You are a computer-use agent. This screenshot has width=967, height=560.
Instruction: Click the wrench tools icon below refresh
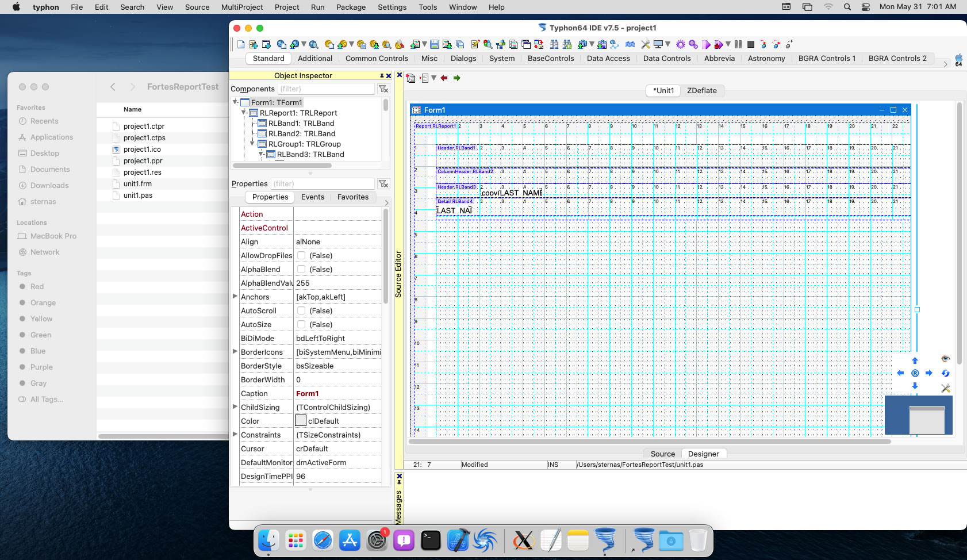(x=946, y=388)
